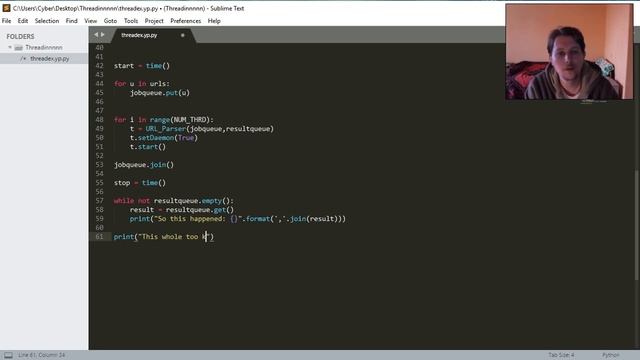The image size is (640, 360).
Task: Collapse the Threadinnnnn folder arrow
Action: [x=10, y=47]
